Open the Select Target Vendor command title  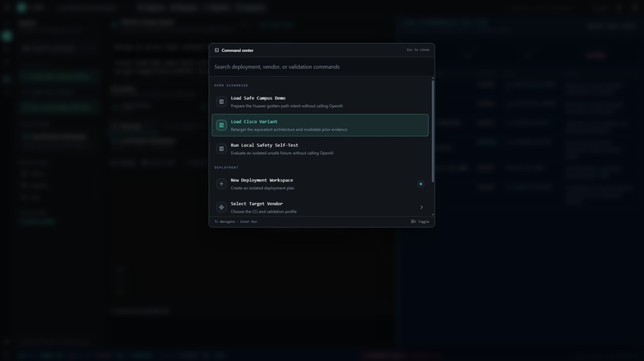point(256,204)
